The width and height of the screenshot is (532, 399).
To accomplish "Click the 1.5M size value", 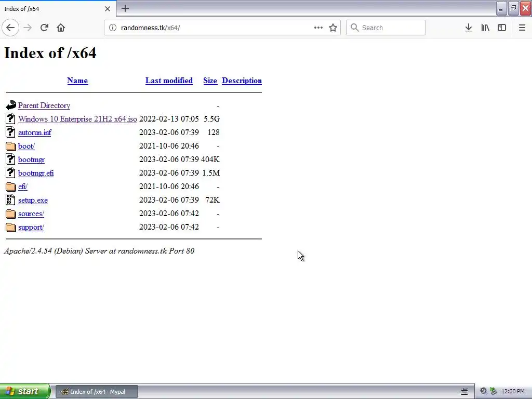I will (211, 173).
